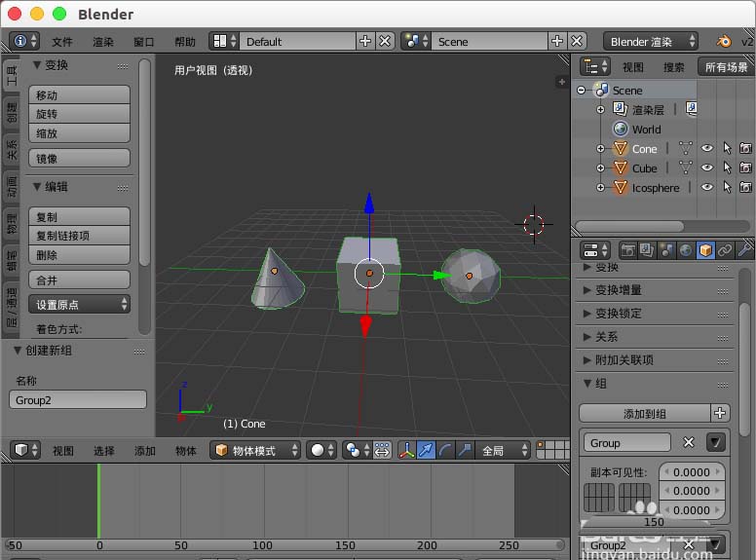Screen dimensions: 756x560
Task: Toggle Cone selectability cursor icon
Action: [x=727, y=148]
